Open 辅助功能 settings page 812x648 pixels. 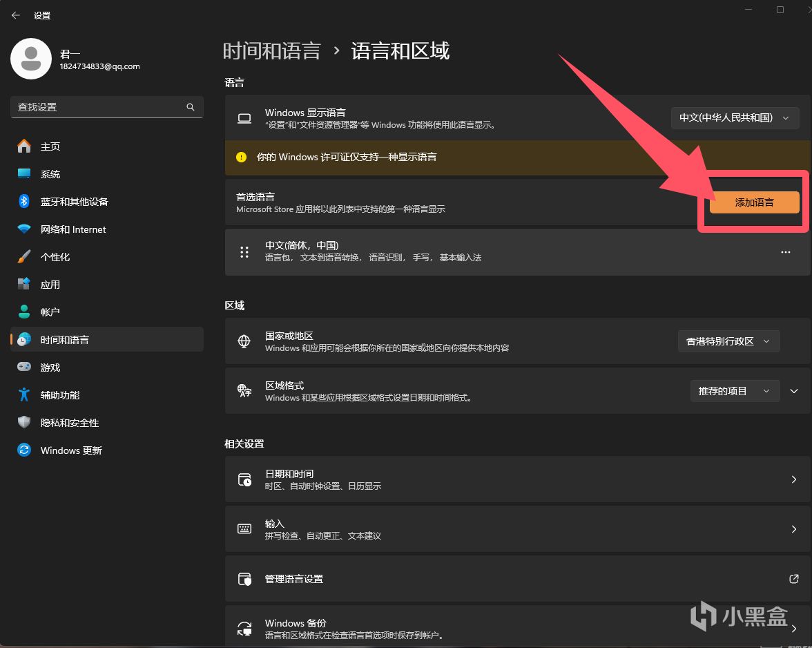tap(106, 394)
